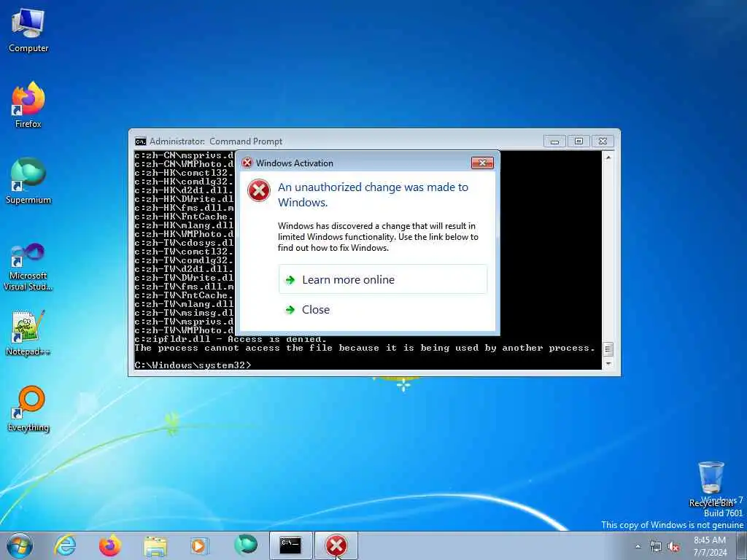Open Windows Explorer from the taskbar
The image size is (747, 560).
(x=155, y=545)
